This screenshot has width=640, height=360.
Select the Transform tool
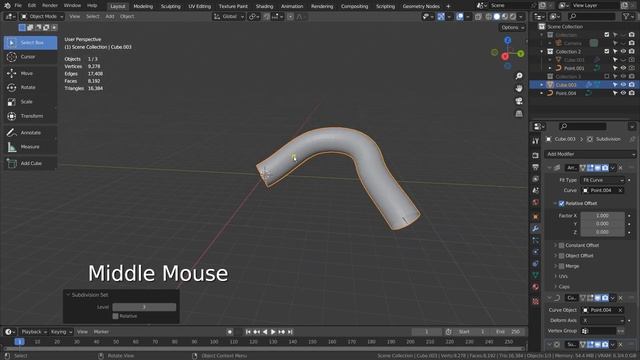coord(30,116)
